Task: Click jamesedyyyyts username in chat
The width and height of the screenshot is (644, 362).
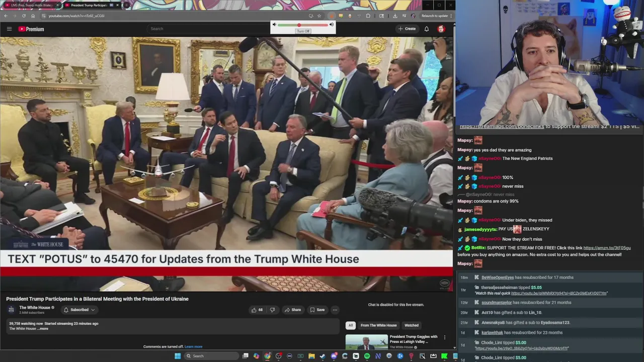Action: pos(480,229)
